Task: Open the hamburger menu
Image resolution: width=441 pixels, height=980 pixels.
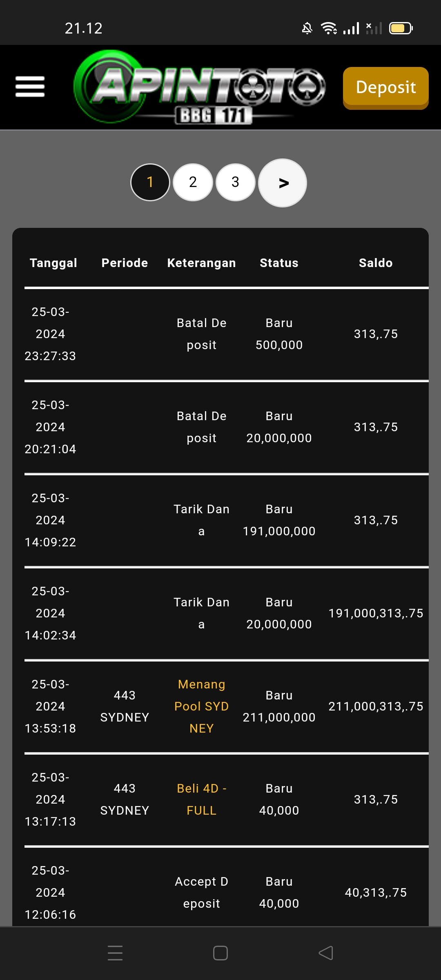Action: tap(30, 87)
